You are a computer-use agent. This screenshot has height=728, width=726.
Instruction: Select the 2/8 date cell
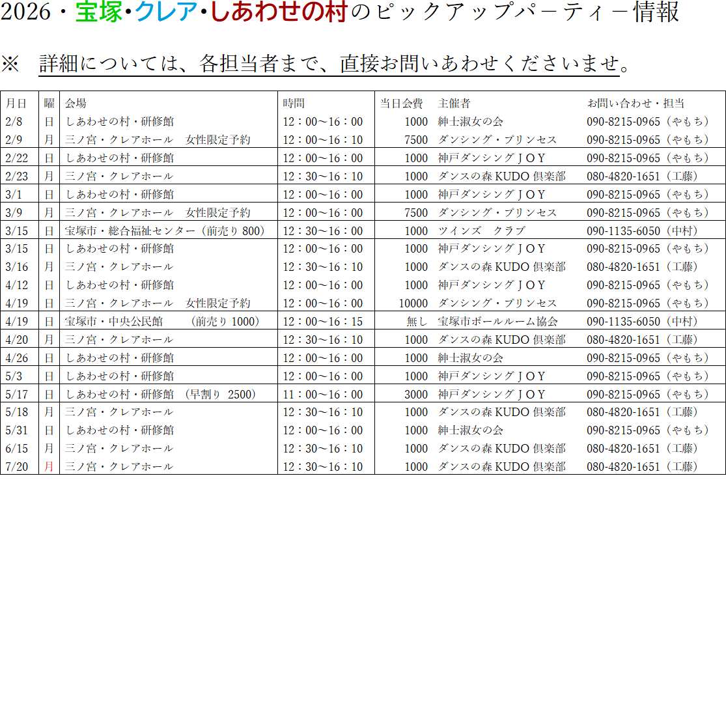[x=14, y=122]
